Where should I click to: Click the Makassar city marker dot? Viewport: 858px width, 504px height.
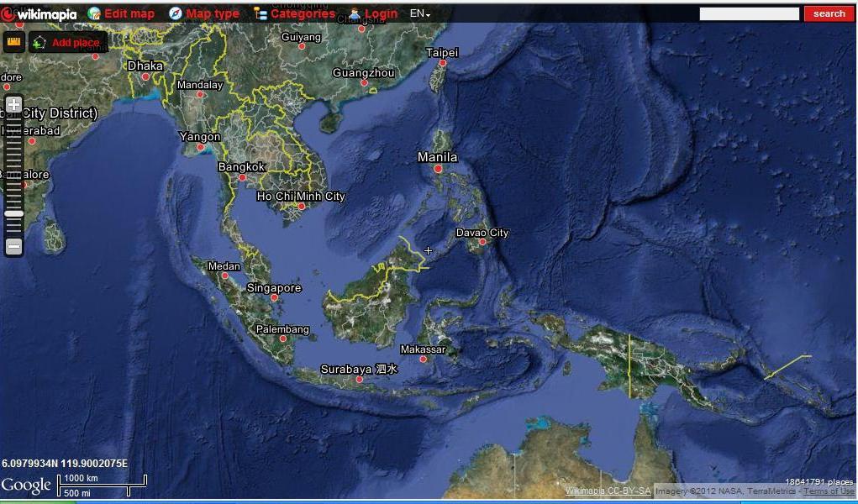(x=423, y=359)
